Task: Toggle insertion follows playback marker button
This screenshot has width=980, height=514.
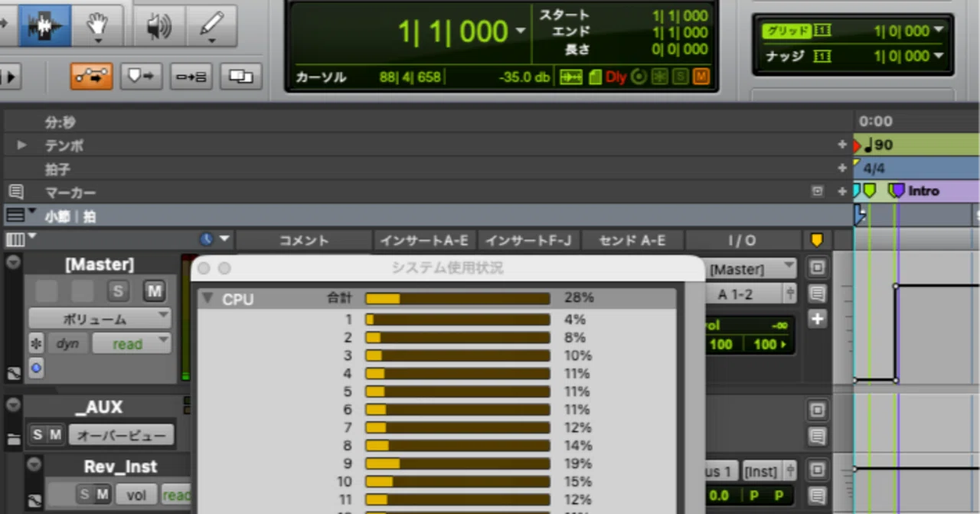Action: pyautogui.click(x=141, y=76)
